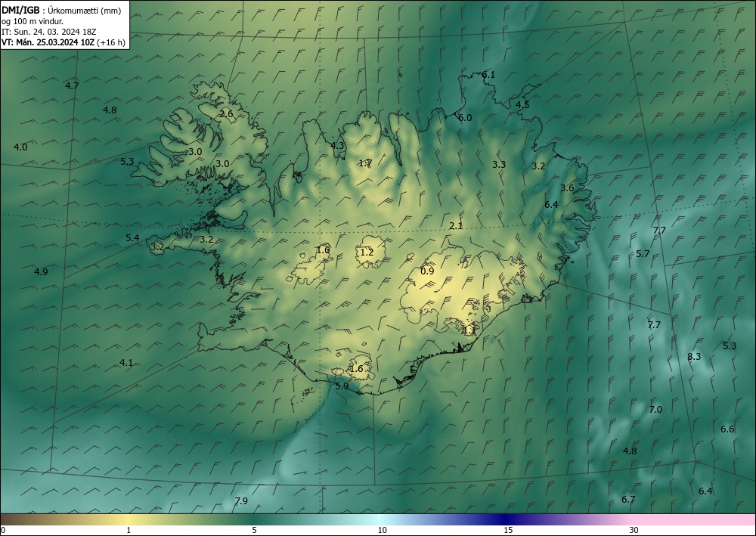
Task: Click the 1.2 value inside the glacier outline
Action: click(367, 252)
